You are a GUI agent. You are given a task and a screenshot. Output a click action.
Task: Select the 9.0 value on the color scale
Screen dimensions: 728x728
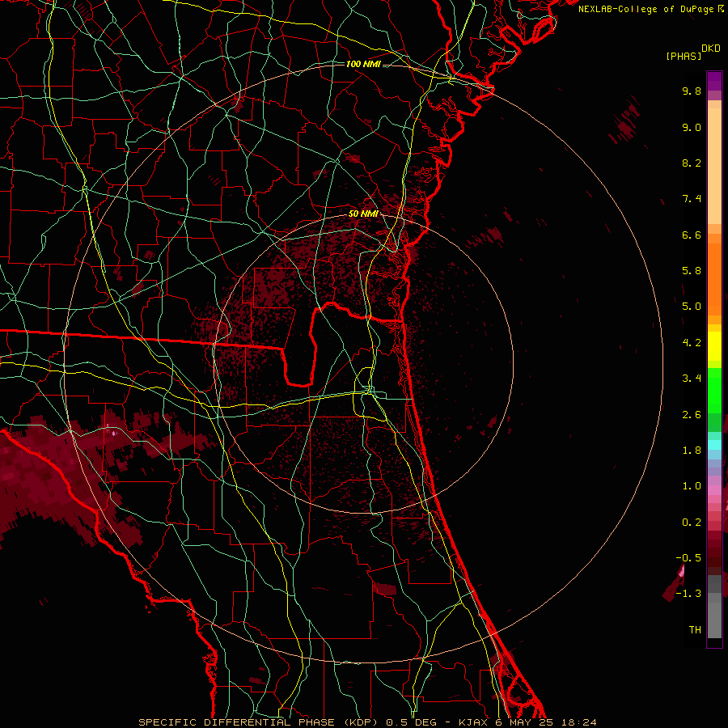692,127
